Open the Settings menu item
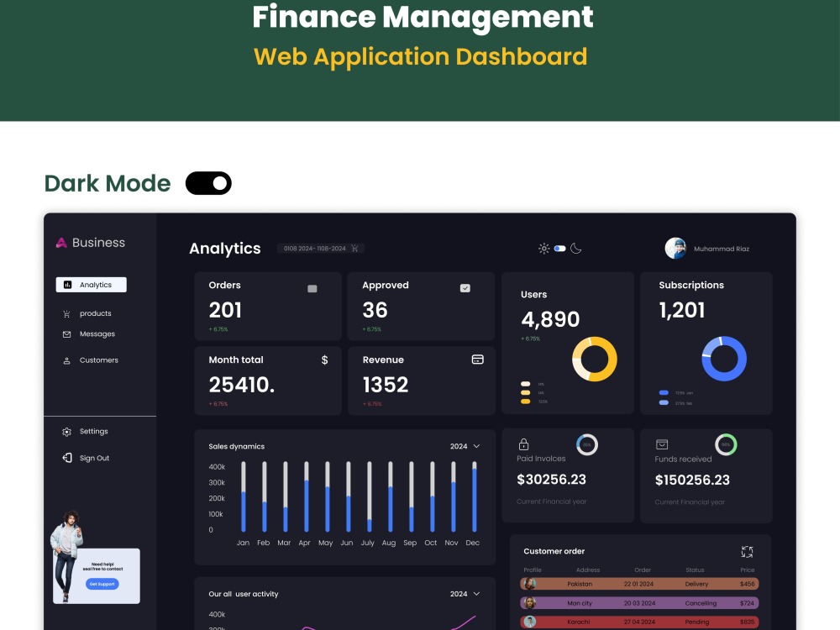Viewport: 840px width, 630px height. pos(86,432)
